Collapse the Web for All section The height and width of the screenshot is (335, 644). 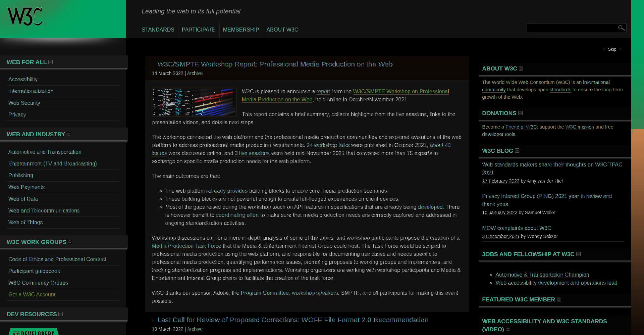tap(51, 62)
